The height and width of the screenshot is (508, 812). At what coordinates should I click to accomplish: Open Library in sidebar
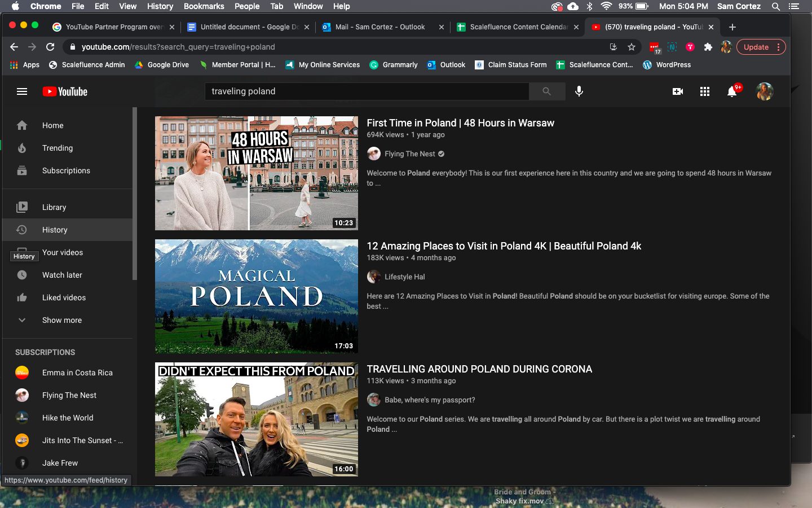point(68,207)
